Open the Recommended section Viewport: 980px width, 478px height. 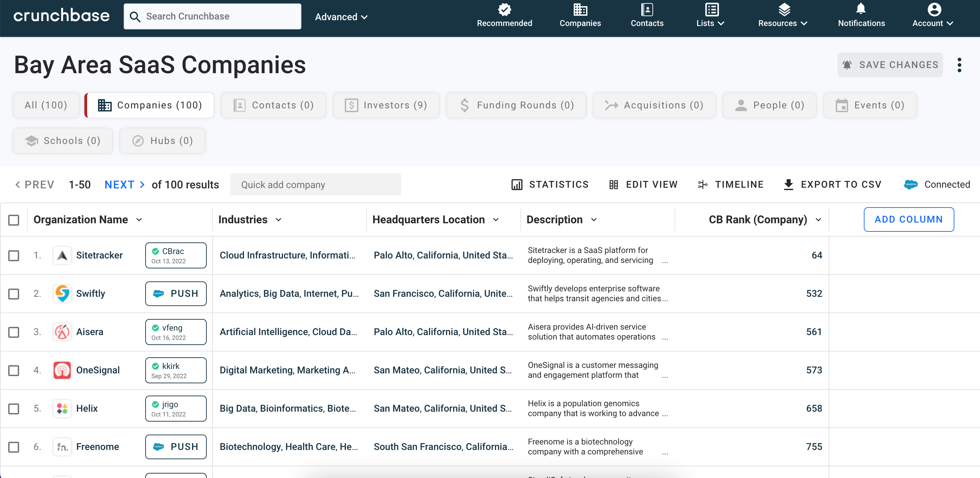pos(504,16)
